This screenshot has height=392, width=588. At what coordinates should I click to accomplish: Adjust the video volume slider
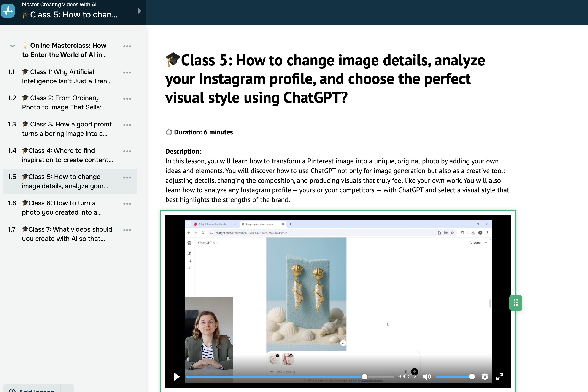pyautogui.click(x=455, y=376)
